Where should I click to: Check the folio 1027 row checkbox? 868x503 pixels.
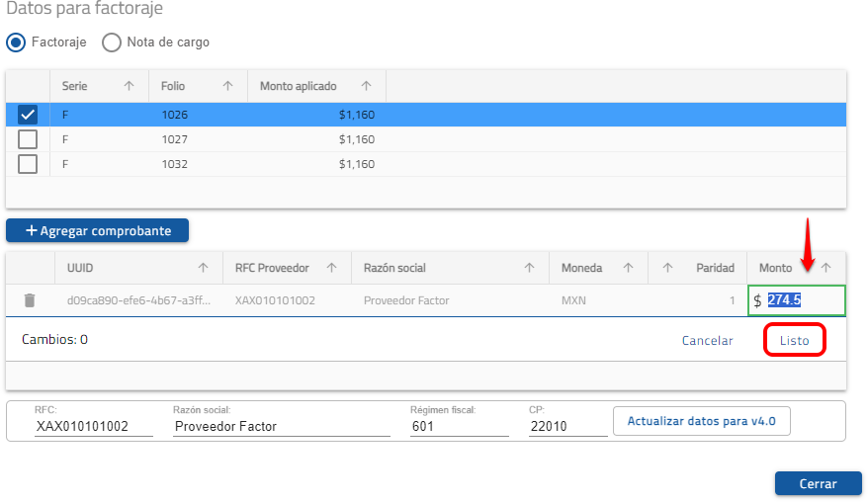point(28,139)
